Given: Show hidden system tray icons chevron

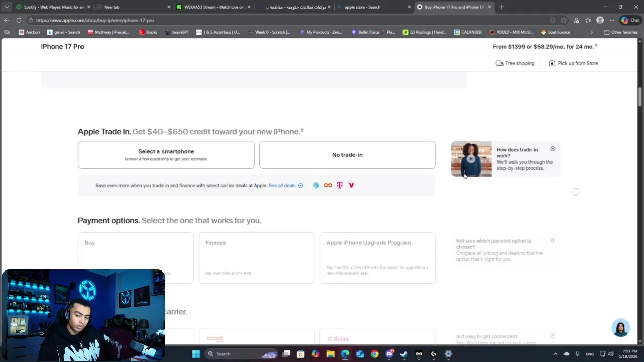Looking at the screenshot, I should coord(555,354).
